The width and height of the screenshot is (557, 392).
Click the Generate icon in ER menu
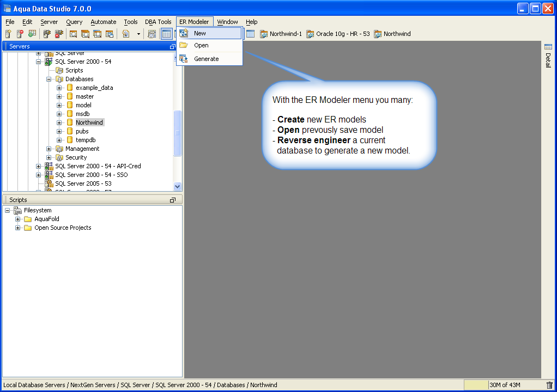[x=184, y=59]
